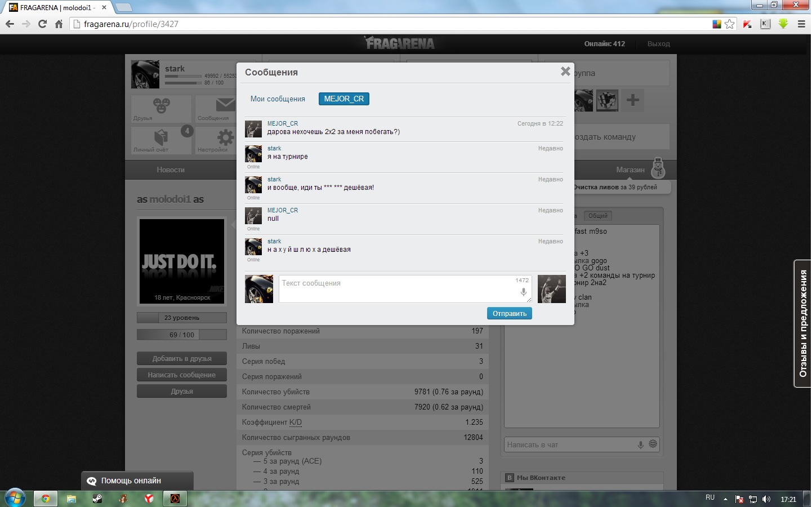Click the FRAGARENA logo
Screen dimensions: 812x507
[400, 43]
